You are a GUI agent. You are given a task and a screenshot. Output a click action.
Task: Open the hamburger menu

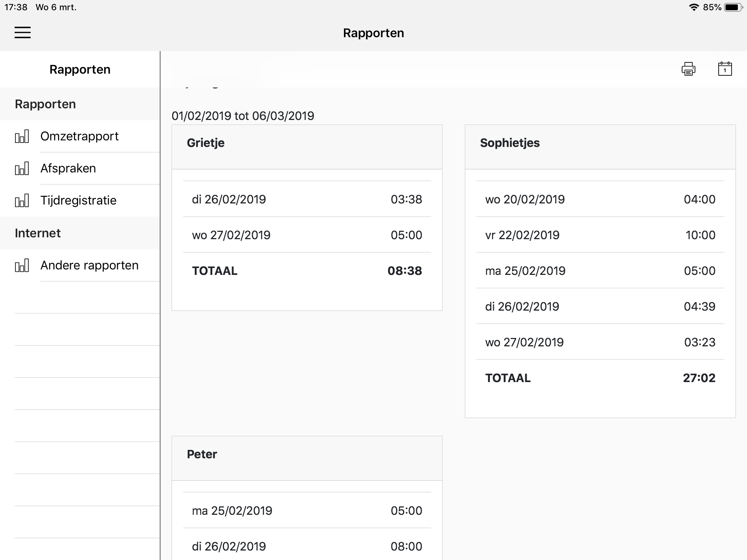23,32
